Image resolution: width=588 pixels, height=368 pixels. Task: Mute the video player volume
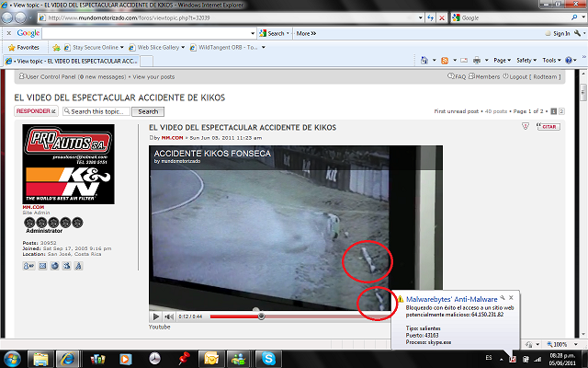[x=169, y=316]
